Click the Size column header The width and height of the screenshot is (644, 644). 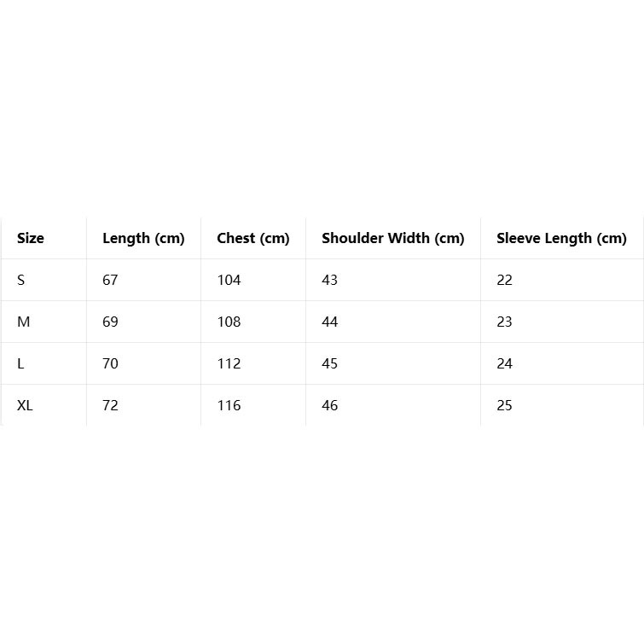(x=31, y=238)
